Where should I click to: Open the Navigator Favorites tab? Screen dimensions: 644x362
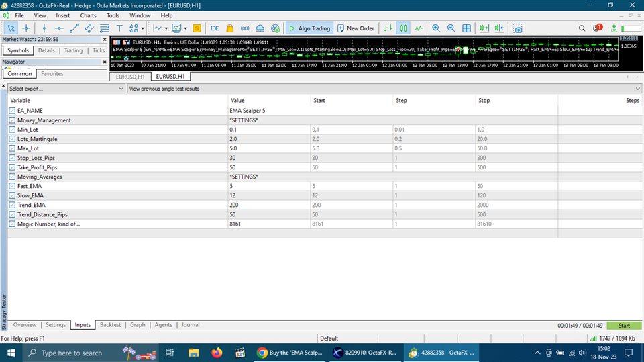[52, 74]
